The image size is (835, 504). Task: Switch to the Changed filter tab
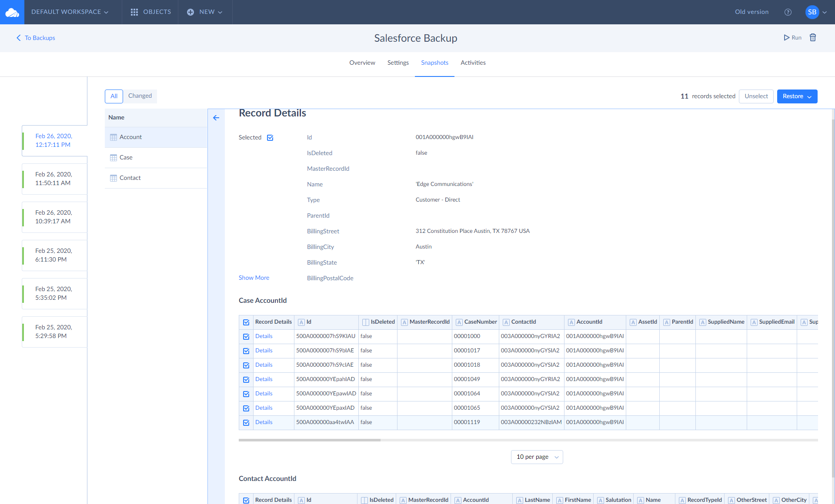tap(140, 96)
